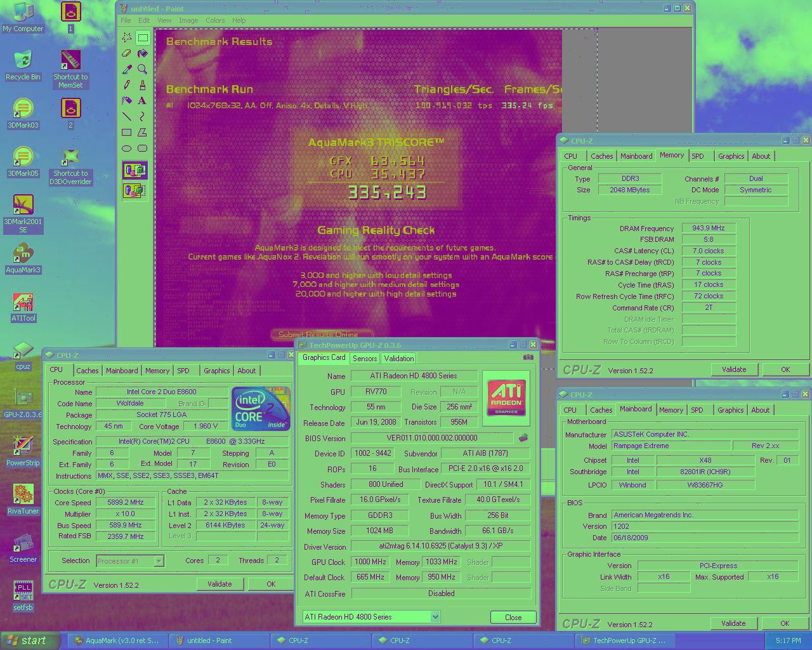Open Graphics tab in CPU-Z Rampage Extreme window
This screenshot has width=812, height=650.
pyautogui.click(x=731, y=410)
